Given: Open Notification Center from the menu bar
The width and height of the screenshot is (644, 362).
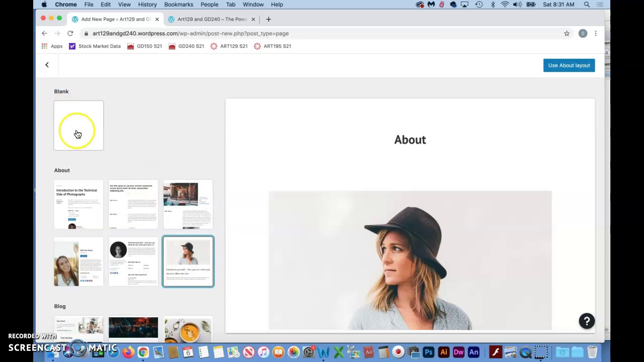Looking at the screenshot, I should [x=600, y=5].
